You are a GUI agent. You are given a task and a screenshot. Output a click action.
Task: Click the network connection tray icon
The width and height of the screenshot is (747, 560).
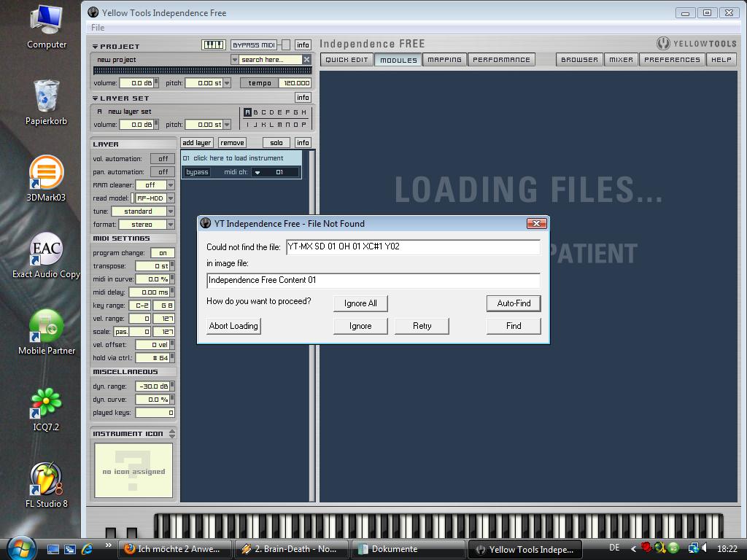coord(694,548)
